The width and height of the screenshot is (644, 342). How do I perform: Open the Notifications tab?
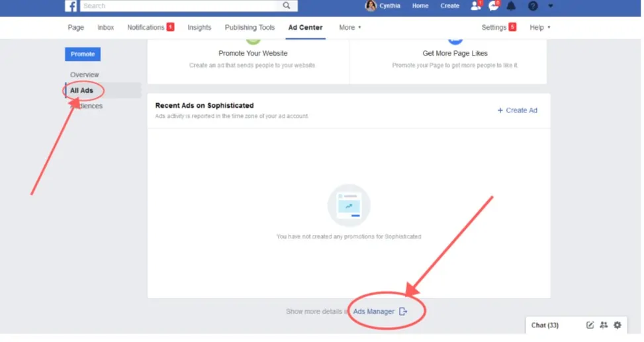(x=146, y=28)
